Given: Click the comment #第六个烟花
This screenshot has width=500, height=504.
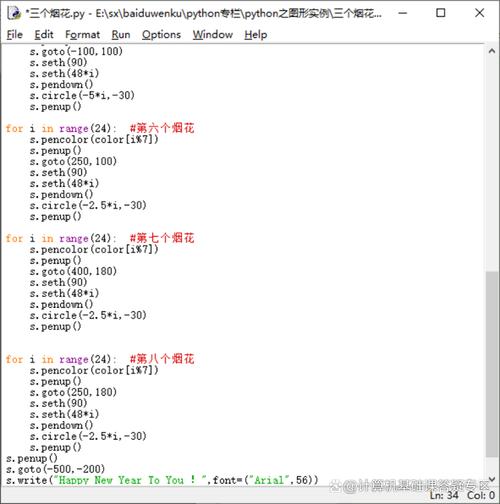Looking at the screenshot, I should tap(162, 128).
